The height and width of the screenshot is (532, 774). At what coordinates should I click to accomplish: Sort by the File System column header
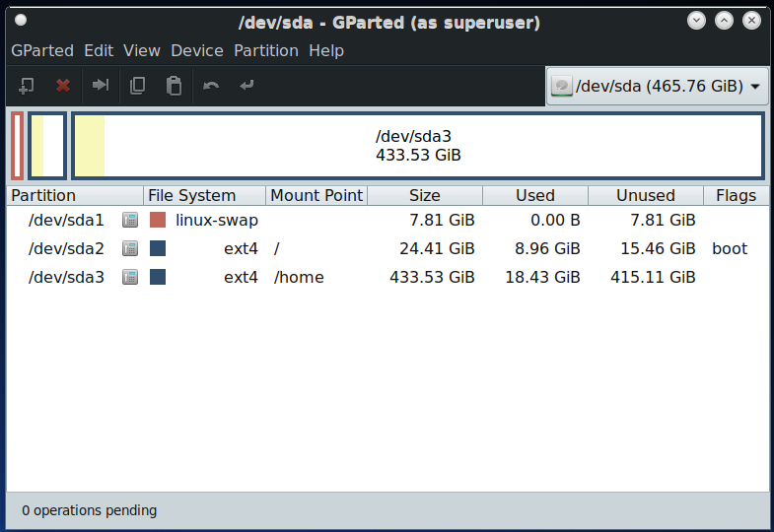click(x=204, y=196)
